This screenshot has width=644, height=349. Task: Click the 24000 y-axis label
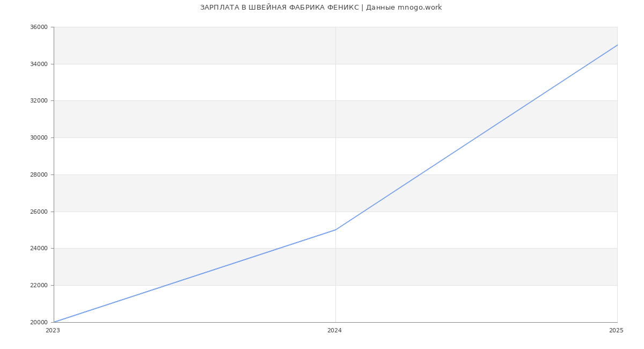coord(39,249)
